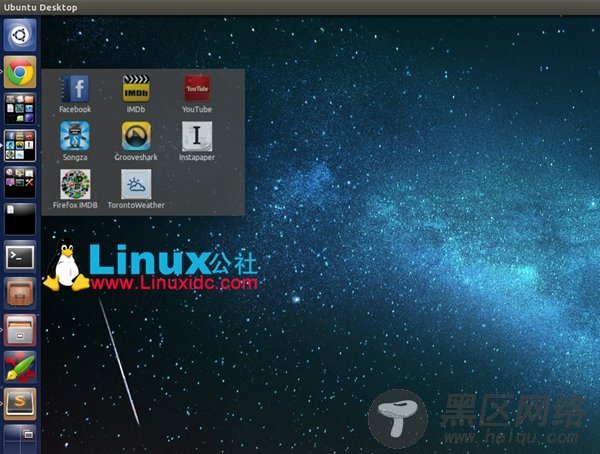The image size is (600, 454).
Task: Open the first app folder stack in launcher
Action: (x=20, y=109)
